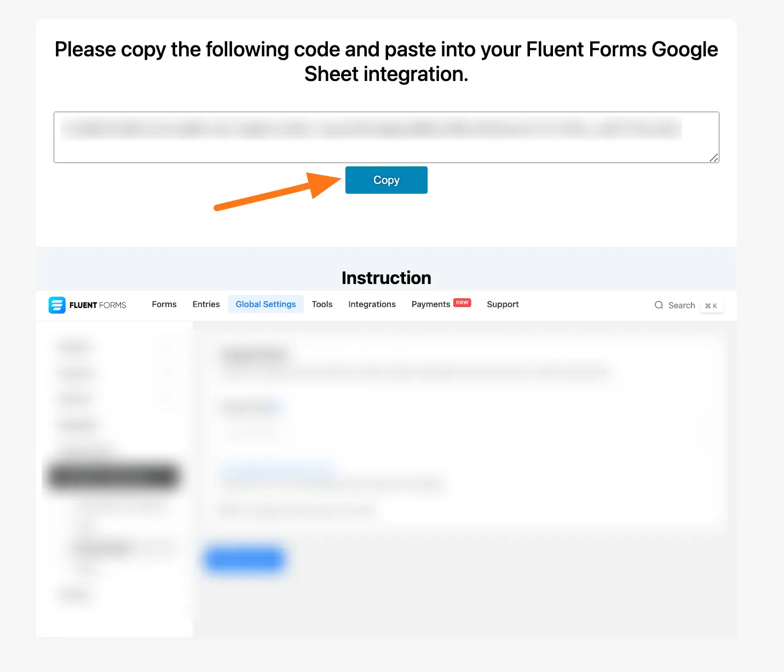The height and width of the screenshot is (672, 784).
Task: Open the Forms menu item
Action: (x=164, y=304)
